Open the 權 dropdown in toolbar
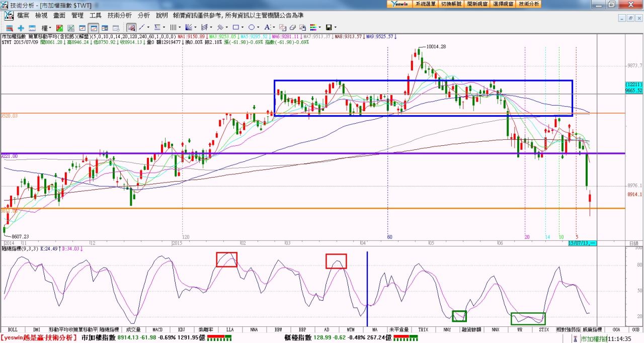Screen dimensions: 644x343 pos(46,28)
